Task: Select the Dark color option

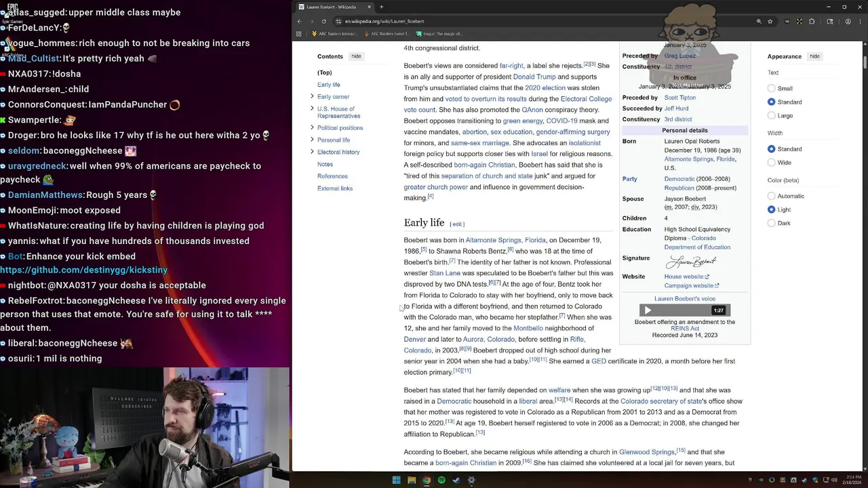Action: [771, 223]
